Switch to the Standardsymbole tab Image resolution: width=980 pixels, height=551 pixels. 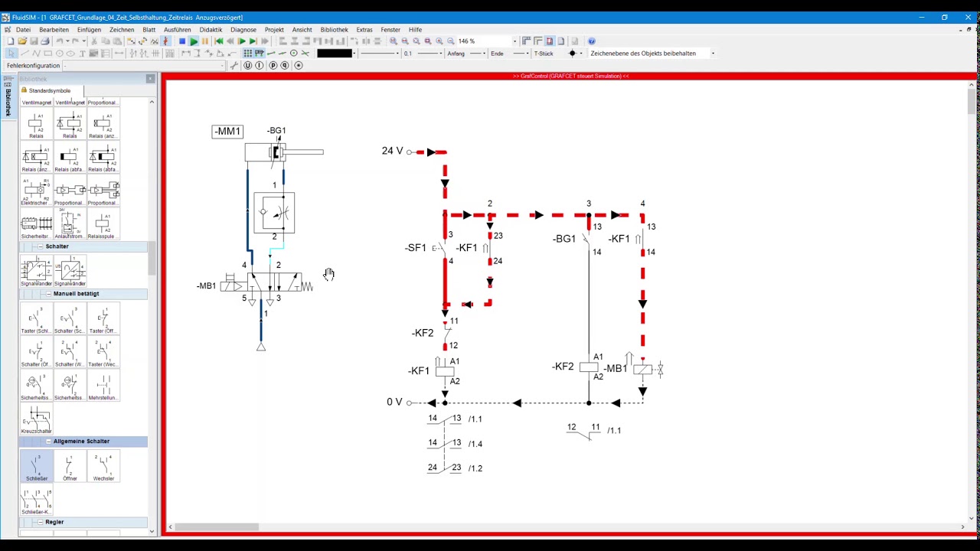pos(50,90)
